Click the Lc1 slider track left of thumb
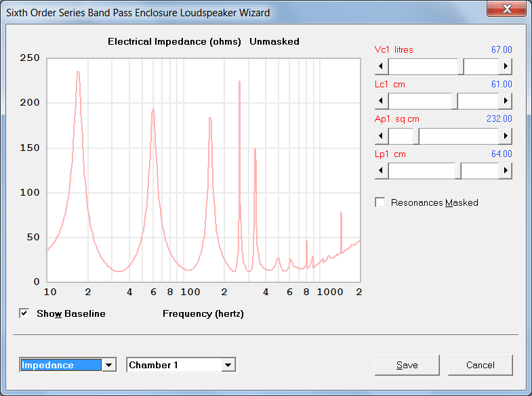Viewport: 532px width, 396px height. tap(420, 101)
